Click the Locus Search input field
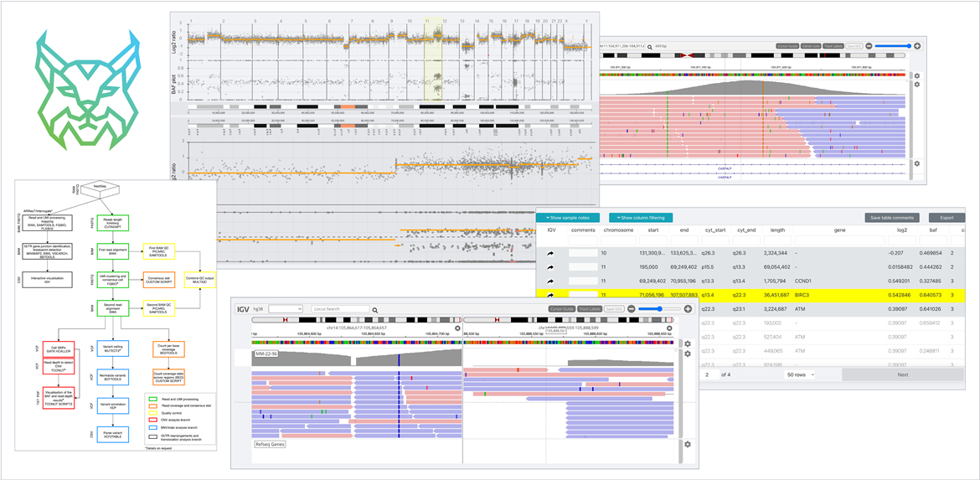Screen dimensions: 980x480 point(339,309)
